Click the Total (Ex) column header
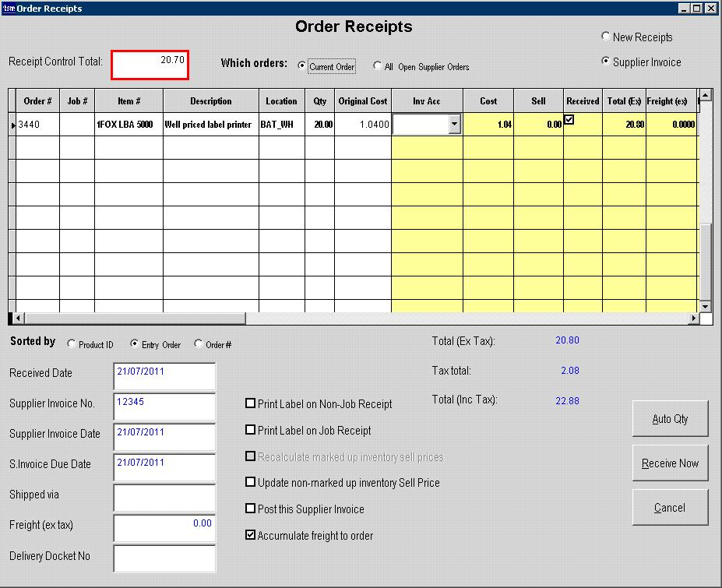Viewport: 722px width, 588px height. tap(624, 100)
